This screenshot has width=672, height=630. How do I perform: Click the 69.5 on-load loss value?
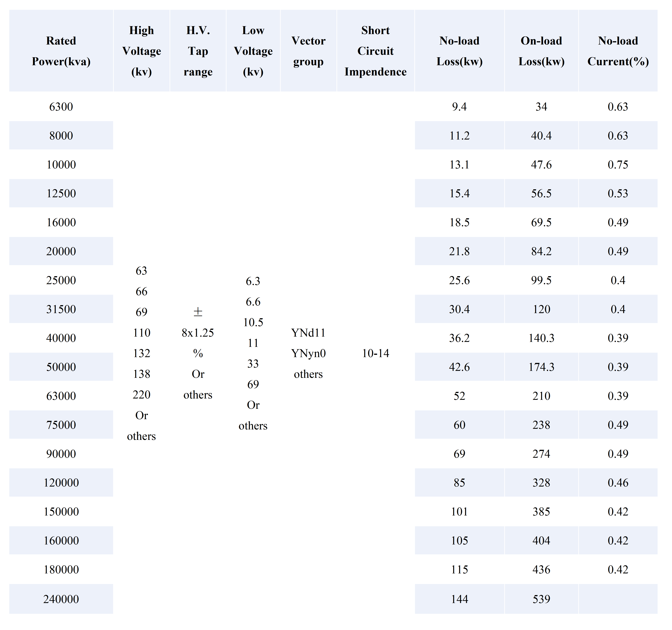(x=542, y=222)
